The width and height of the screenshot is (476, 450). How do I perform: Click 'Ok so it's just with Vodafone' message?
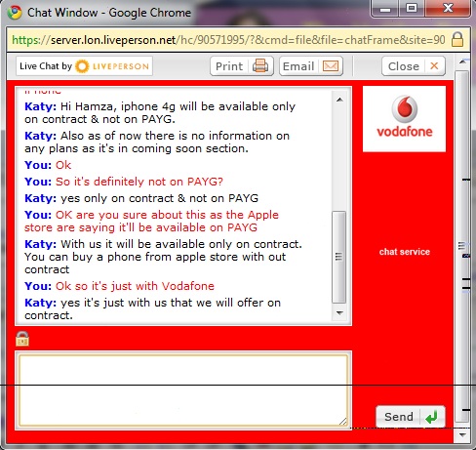click(135, 286)
